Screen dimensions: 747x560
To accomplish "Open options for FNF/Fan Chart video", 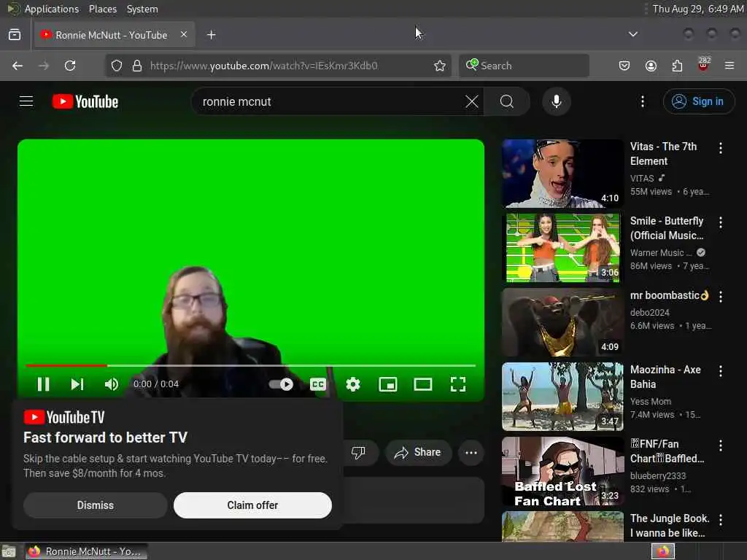I will click(x=721, y=446).
